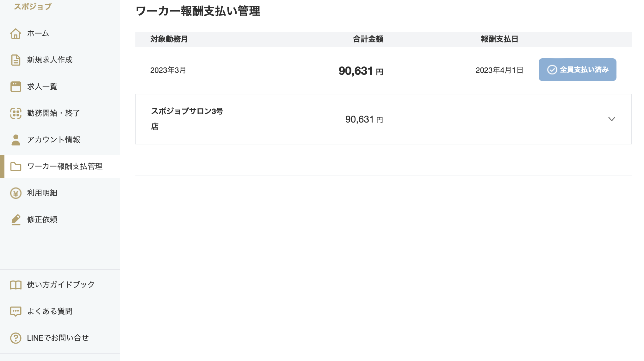Click the account person icon
Screen dimensions: 644x361
(15, 140)
